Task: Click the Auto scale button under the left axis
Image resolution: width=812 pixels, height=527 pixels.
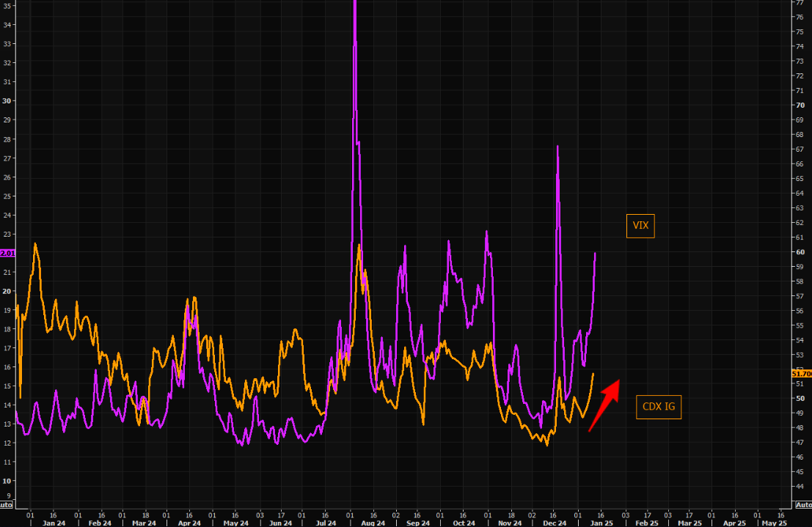Action: pos(6,505)
